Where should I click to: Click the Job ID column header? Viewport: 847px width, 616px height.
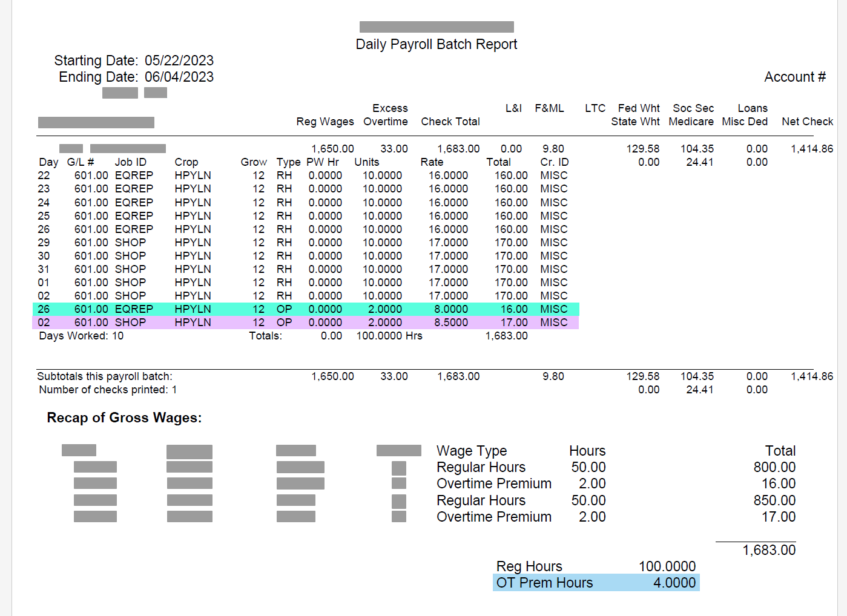pos(131,162)
